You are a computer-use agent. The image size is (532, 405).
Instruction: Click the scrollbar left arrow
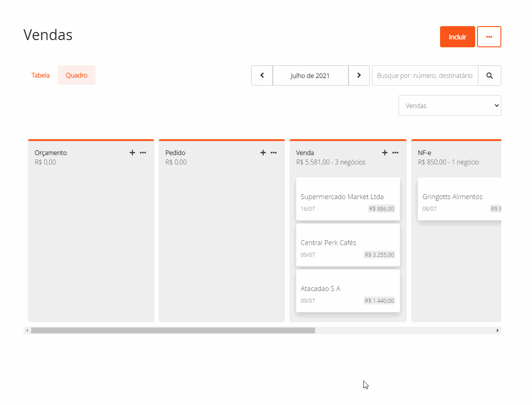point(27,330)
